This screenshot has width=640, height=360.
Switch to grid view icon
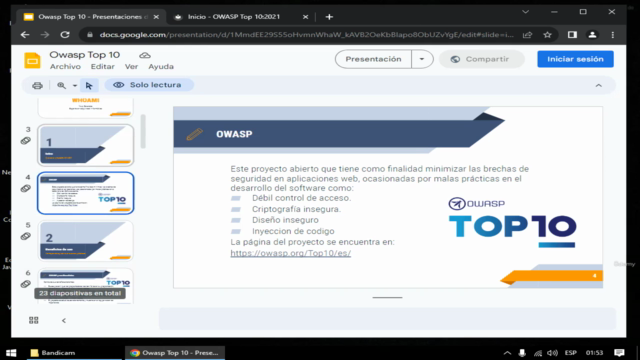(x=34, y=320)
